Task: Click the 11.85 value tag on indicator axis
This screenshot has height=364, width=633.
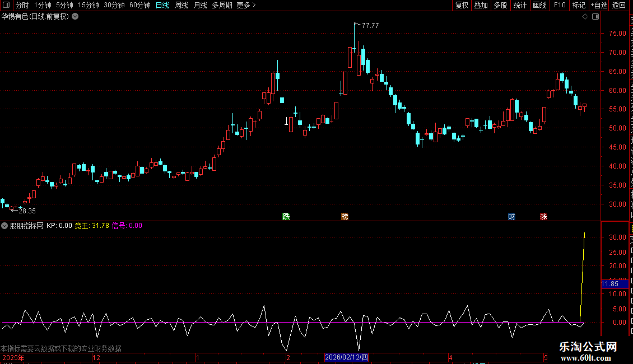Action: [615, 284]
